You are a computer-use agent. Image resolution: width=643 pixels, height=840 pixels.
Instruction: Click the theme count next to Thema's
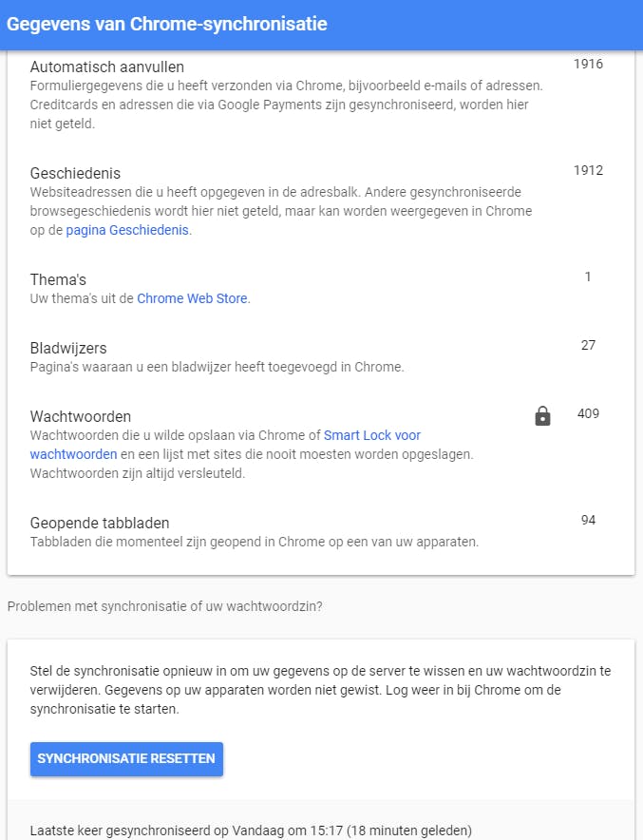coord(588,277)
